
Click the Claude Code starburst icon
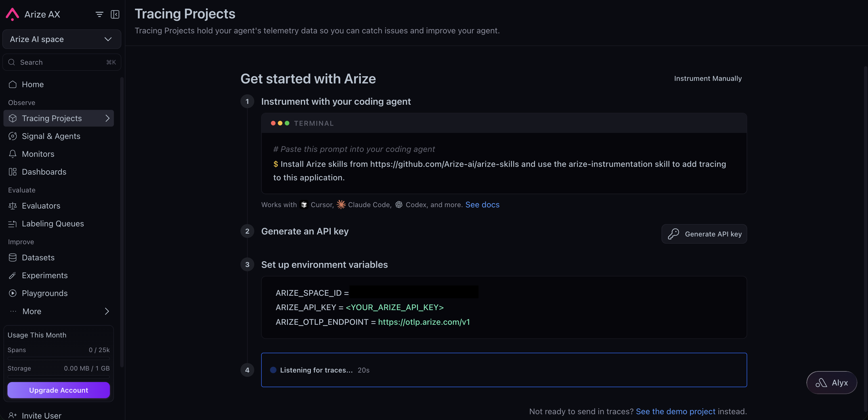pos(341,205)
